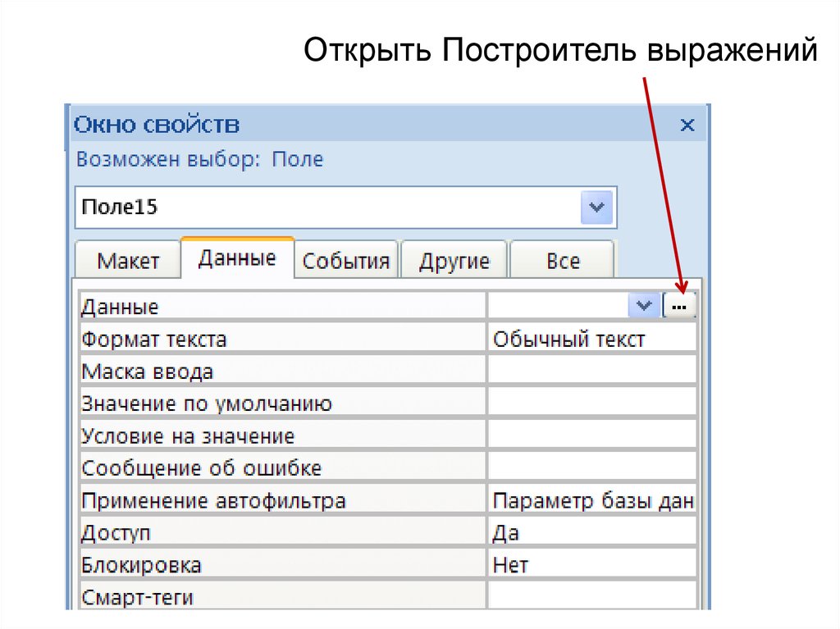Click the Формат текста value Обычный текст
Viewport: 840px width, 629px height.
coord(591,339)
